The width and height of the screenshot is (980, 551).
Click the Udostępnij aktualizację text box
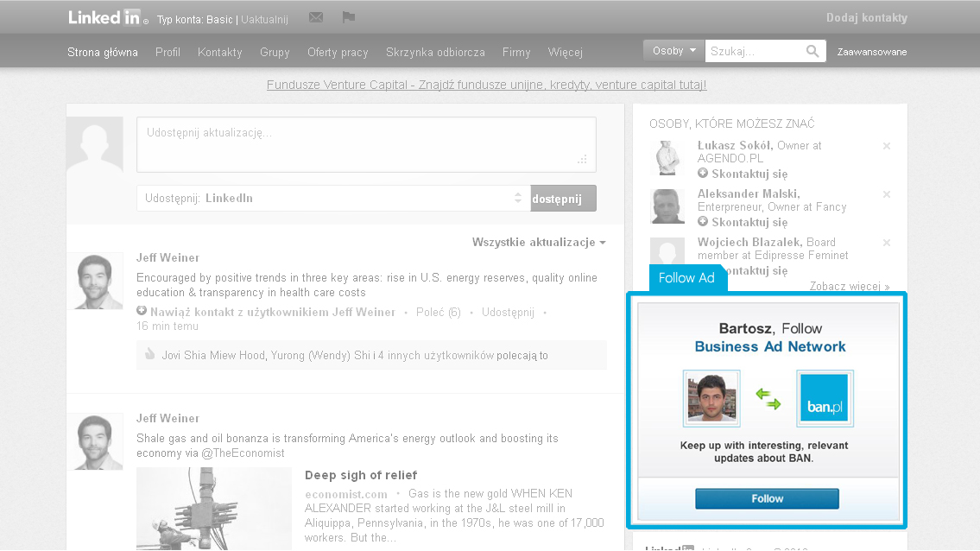pyautogui.click(x=366, y=144)
